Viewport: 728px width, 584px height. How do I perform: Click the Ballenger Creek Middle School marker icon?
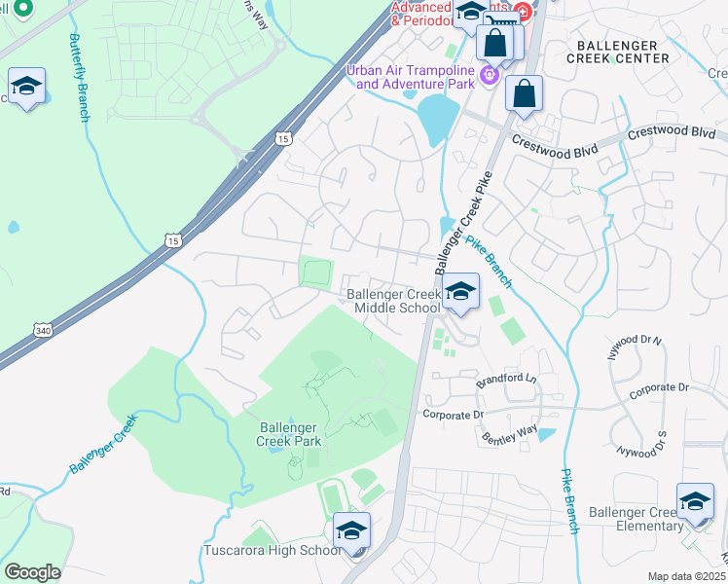tap(460, 292)
